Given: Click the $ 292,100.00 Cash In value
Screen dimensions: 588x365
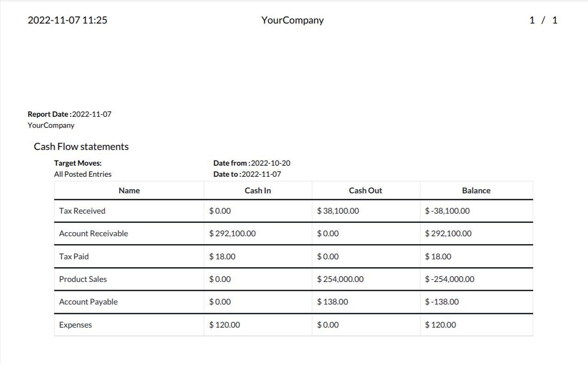Looking at the screenshot, I should [232, 233].
